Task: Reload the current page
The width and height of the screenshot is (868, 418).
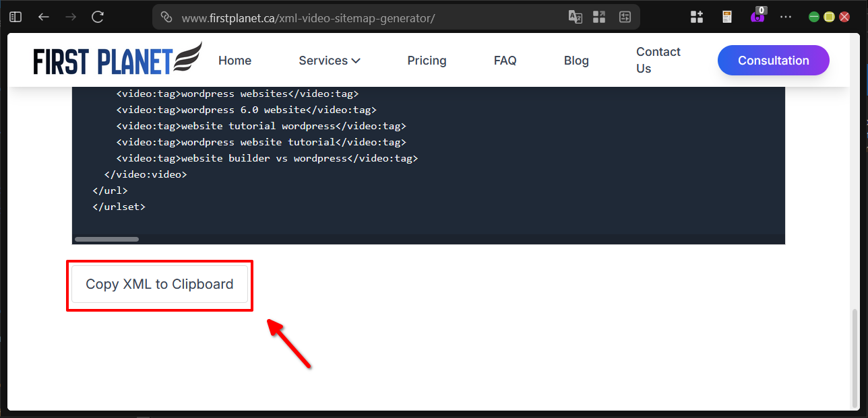Action: pyautogui.click(x=96, y=17)
